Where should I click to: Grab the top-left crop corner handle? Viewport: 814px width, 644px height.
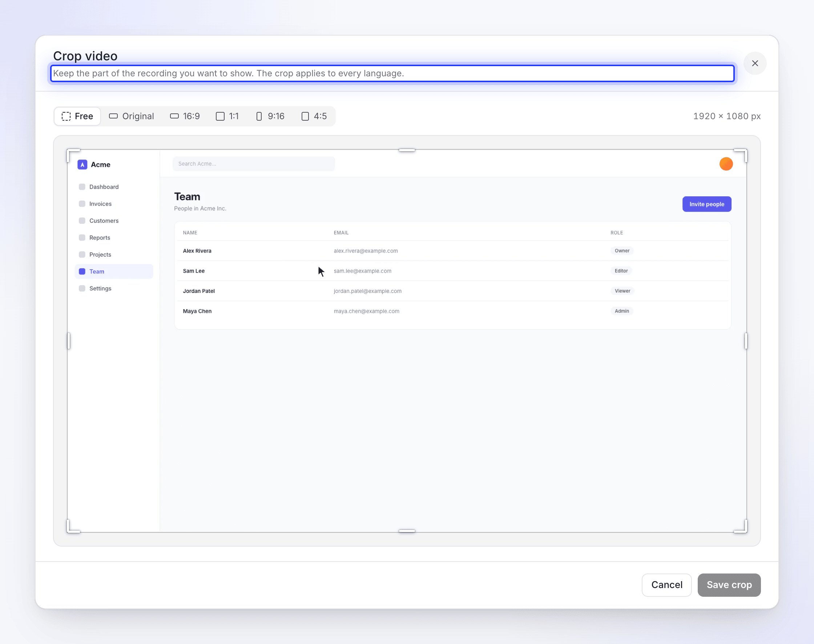click(x=73, y=154)
